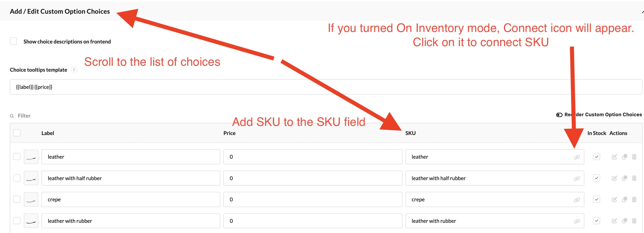Image resolution: width=644 pixels, height=233 pixels.
Task: Check the select-all checkbox in table header
Action: (17, 133)
